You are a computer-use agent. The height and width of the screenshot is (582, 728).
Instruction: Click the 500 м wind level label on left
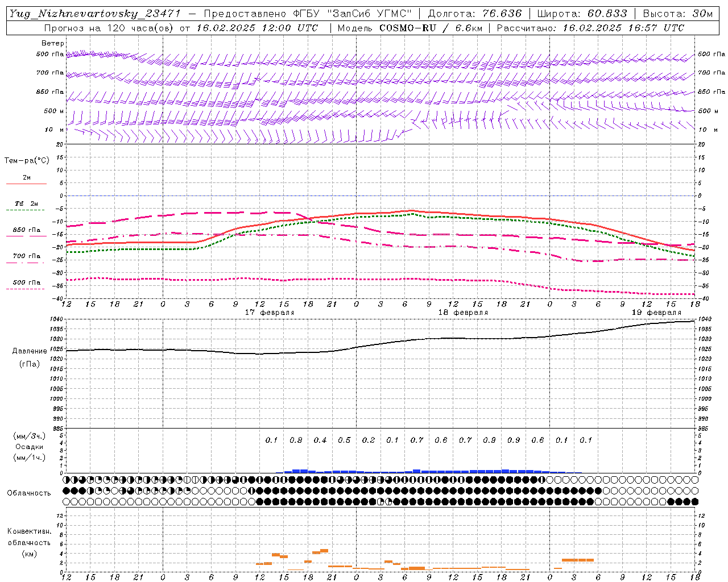tap(55, 111)
